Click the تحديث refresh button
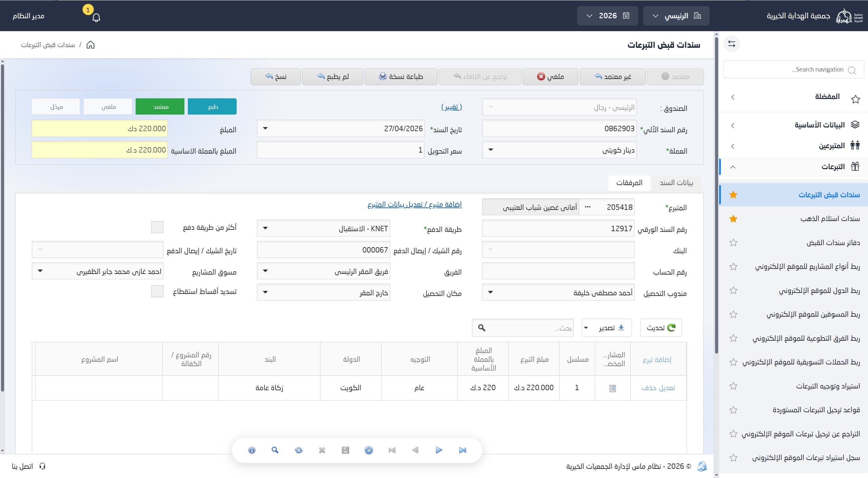 coord(661,328)
